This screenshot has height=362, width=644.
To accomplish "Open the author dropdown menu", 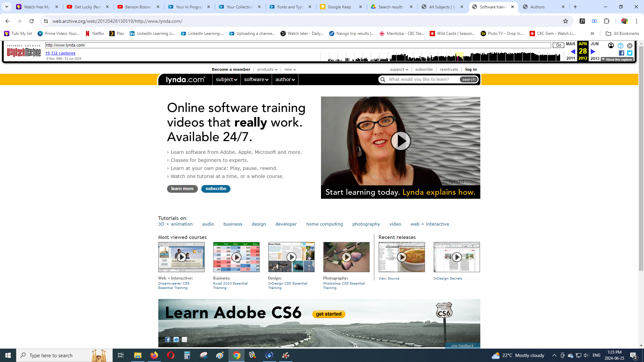I will [x=285, y=79].
